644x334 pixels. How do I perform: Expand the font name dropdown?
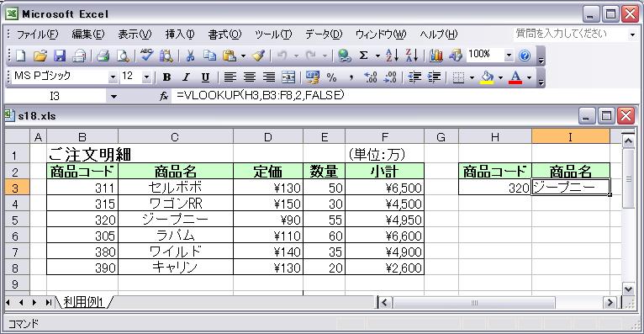click(113, 77)
